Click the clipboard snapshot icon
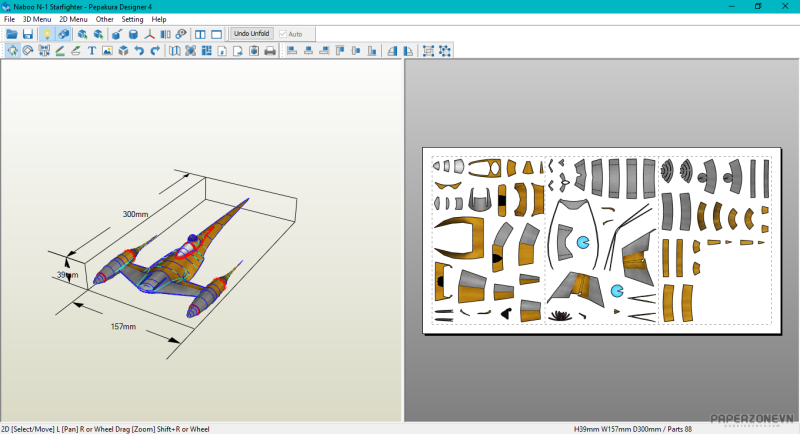The height and width of the screenshot is (434, 800). point(254,50)
